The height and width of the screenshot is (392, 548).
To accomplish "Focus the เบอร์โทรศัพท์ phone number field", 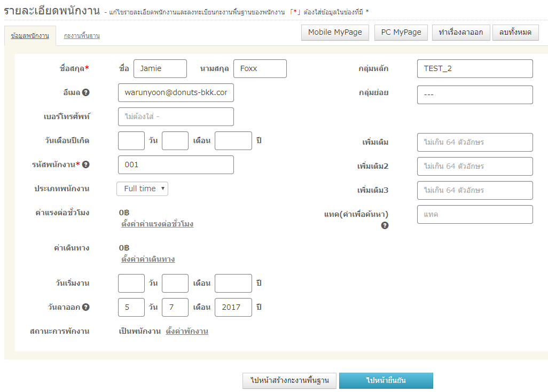I will point(176,116).
